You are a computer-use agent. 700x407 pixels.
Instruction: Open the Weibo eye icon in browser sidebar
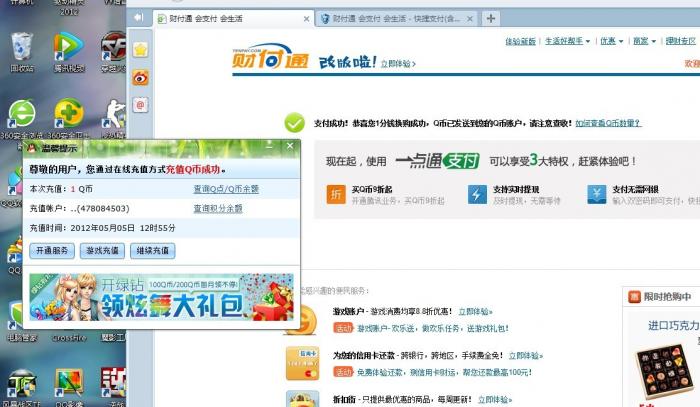coord(140,78)
